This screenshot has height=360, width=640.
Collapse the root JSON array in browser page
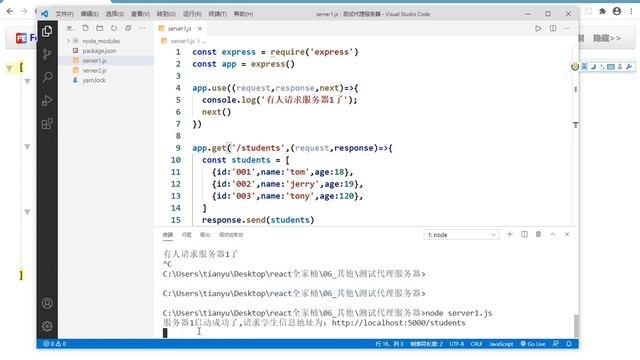click(9, 68)
